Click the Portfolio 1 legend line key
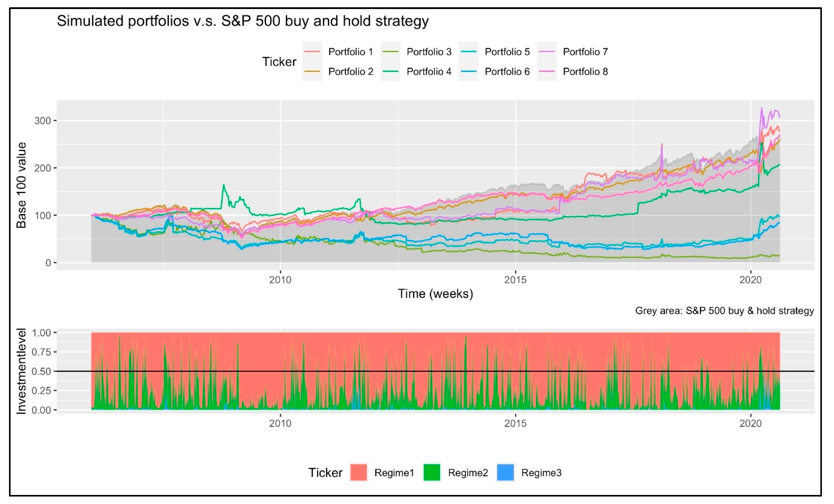 pyautogui.click(x=312, y=52)
